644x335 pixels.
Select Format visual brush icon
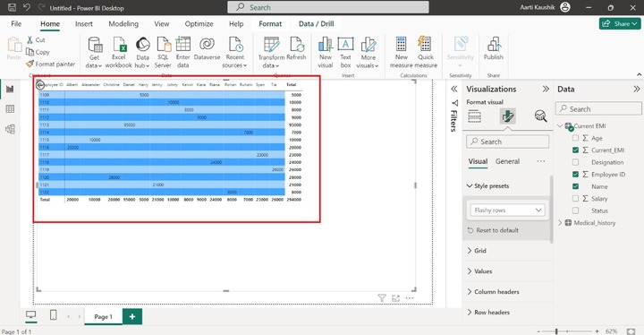[x=508, y=116]
